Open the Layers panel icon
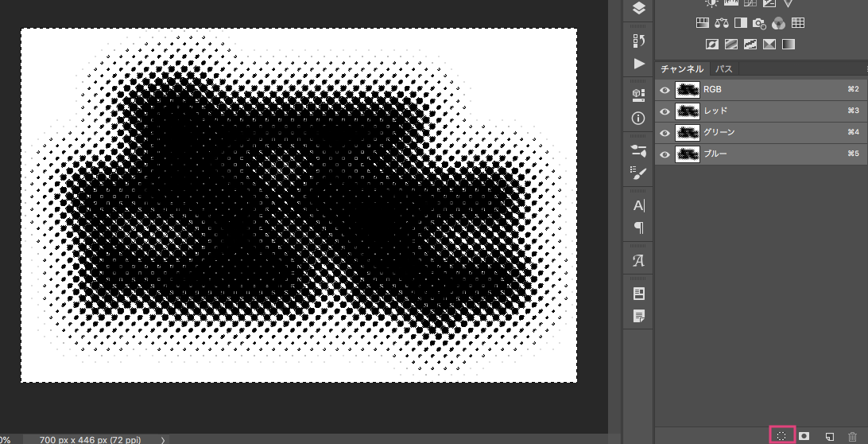 click(x=639, y=8)
